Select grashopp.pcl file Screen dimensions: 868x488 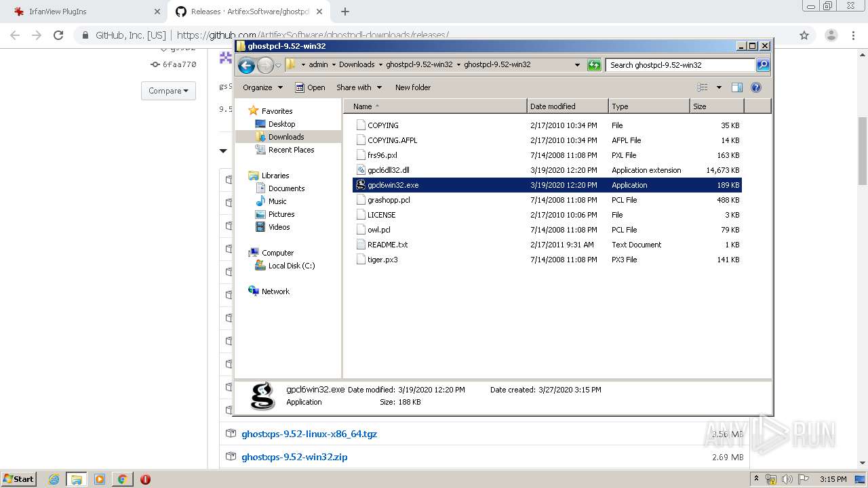point(547,200)
